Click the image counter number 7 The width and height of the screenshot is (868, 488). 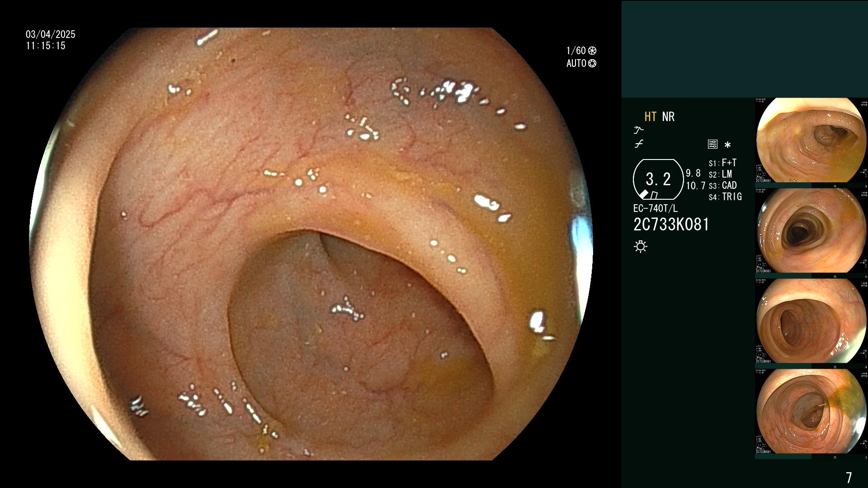point(849,478)
